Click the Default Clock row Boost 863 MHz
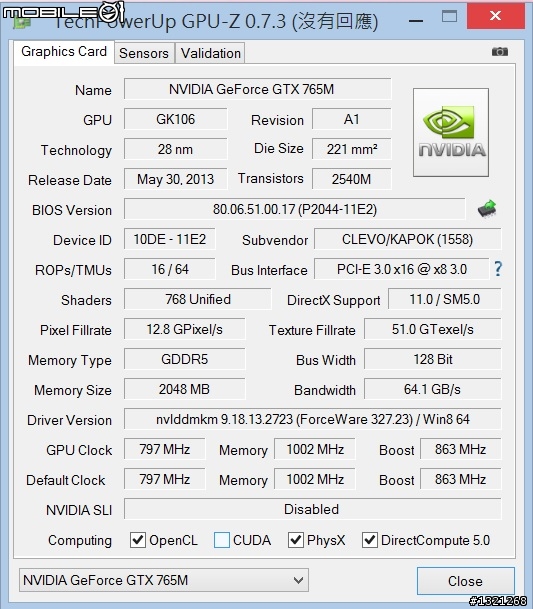This screenshot has height=609, width=533. (461, 479)
